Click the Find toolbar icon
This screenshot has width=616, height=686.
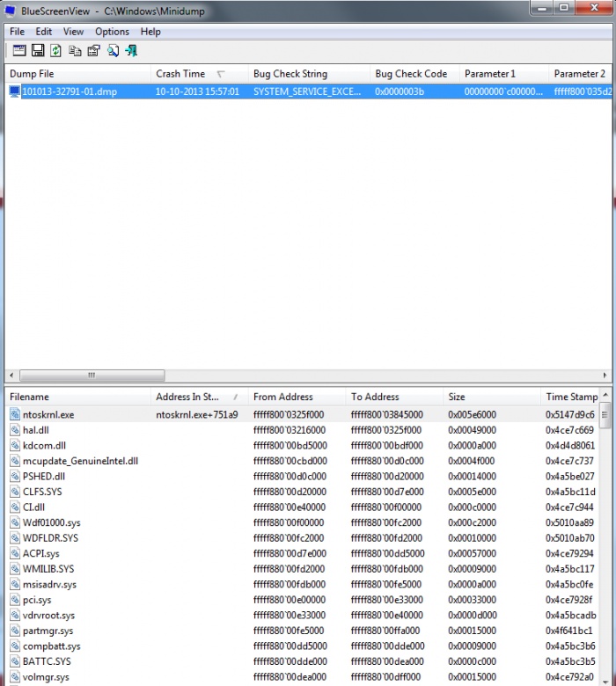pyautogui.click(x=113, y=51)
